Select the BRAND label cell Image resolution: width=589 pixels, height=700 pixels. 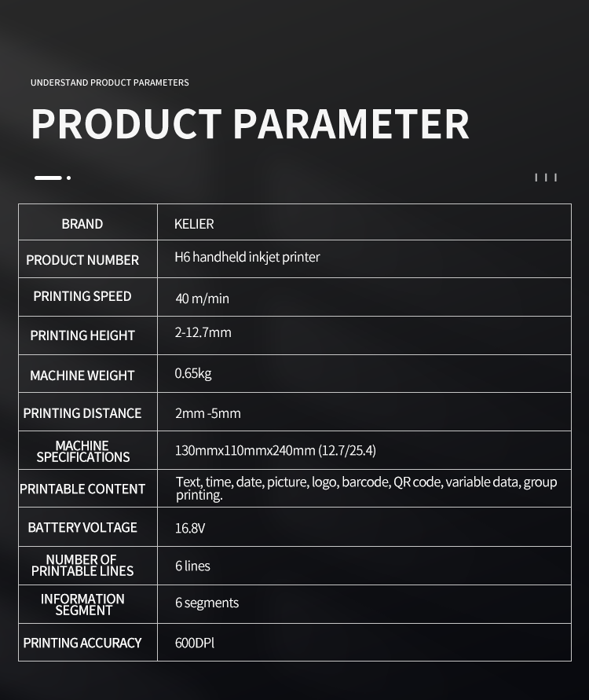click(82, 224)
